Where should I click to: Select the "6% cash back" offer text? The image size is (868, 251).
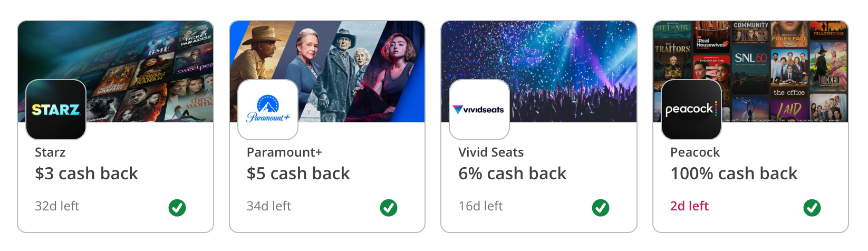click(x=513, y=173)
